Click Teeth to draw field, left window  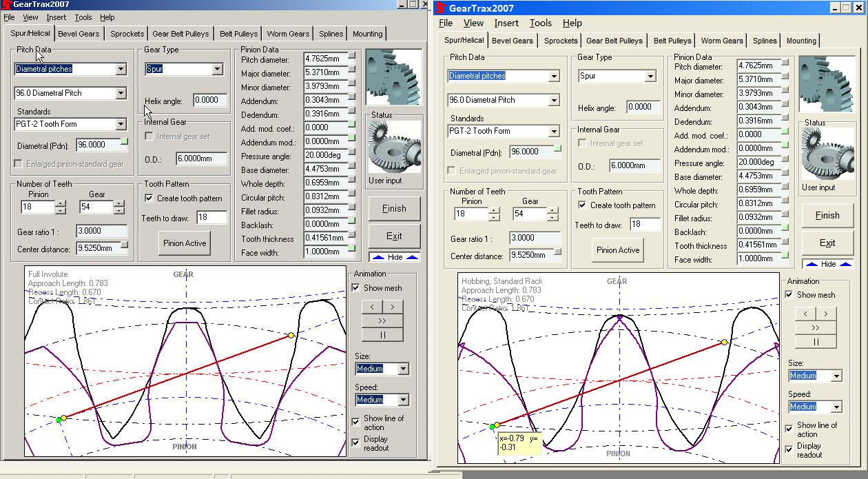[x=211, y=218]
